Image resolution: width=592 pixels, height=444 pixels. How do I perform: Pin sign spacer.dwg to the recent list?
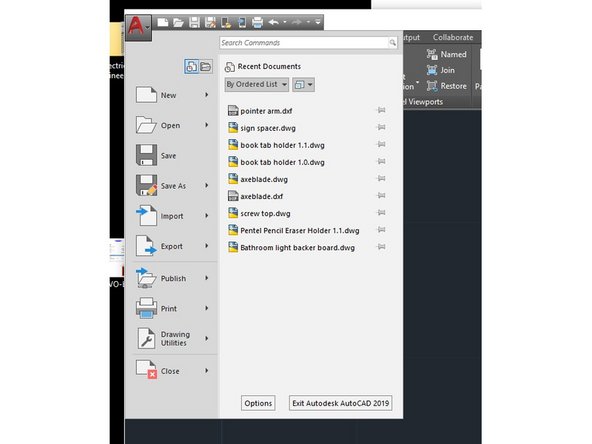(x=381, y=127)
